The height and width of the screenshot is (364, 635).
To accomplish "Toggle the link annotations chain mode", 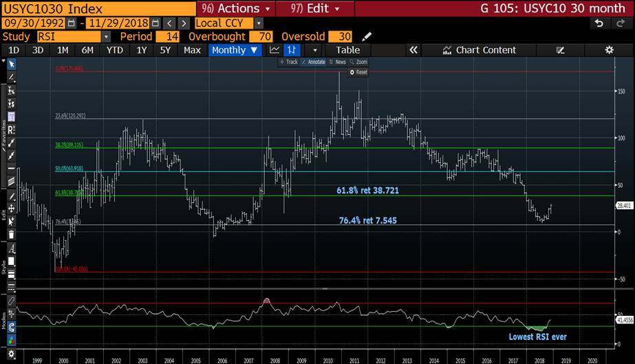I will click(x=11, y=301).
